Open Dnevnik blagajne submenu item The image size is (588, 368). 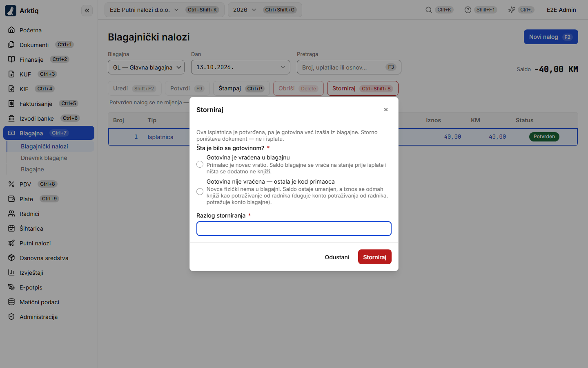pyautogui.click(x=51, y=158)
